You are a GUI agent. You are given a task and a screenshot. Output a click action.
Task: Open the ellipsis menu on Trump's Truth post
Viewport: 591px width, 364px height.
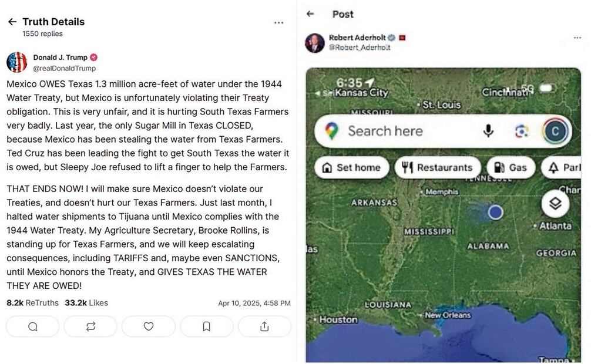279,22
